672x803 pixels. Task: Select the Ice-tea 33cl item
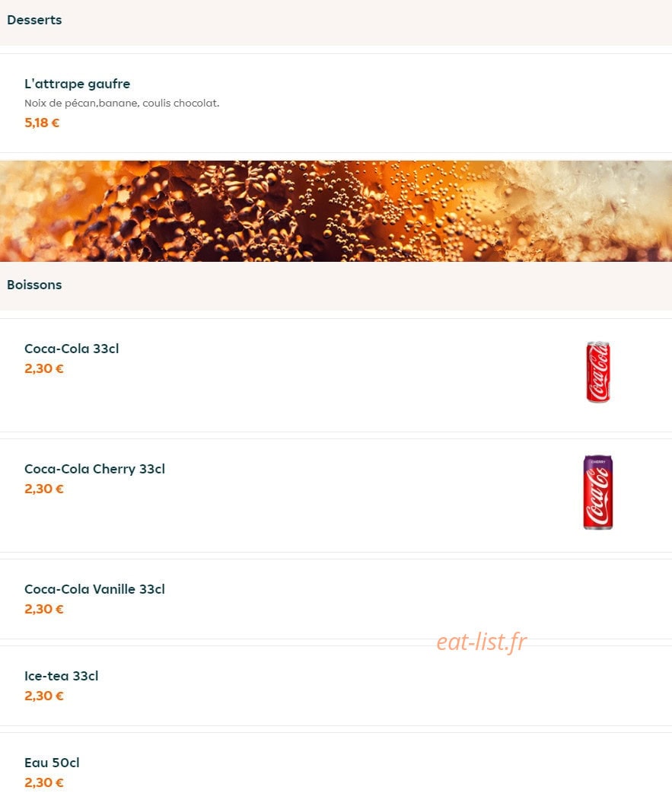point(336,686)
